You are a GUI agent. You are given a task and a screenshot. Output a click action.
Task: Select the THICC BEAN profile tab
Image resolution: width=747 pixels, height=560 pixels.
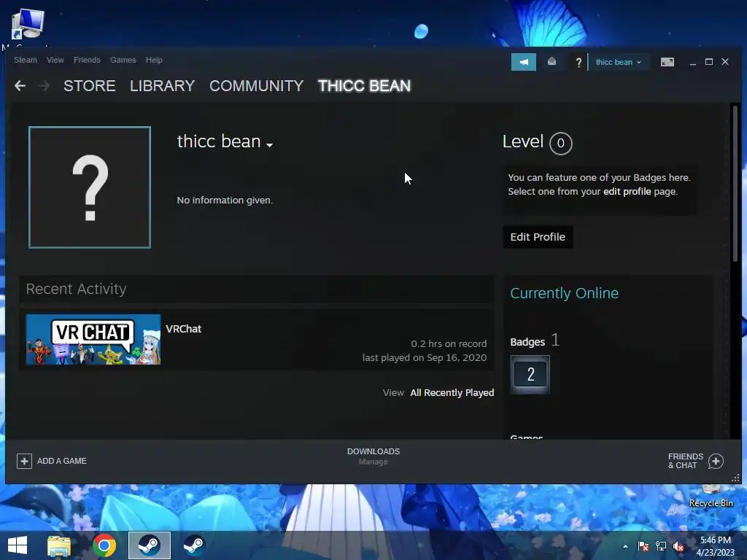coord(365,86)
